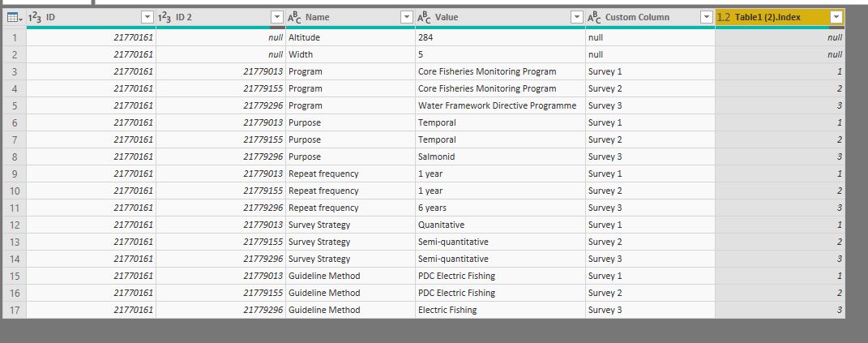This screenshot has height=343, width=868.
Task: Click the Table1 (2).Index decimal type icon
Action: pos(724,18)
